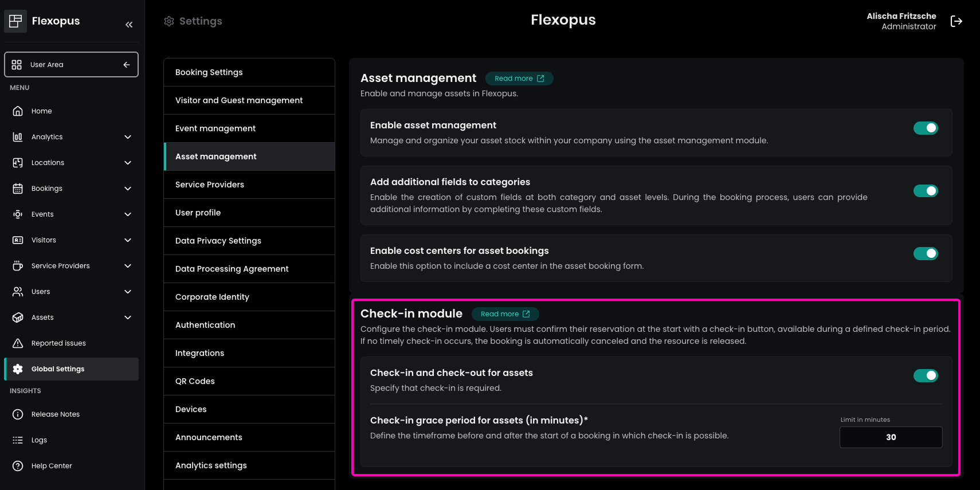The image size is (980, 490).
Task: Select the Corporate Identity settings tab
Action: point(249,297)
